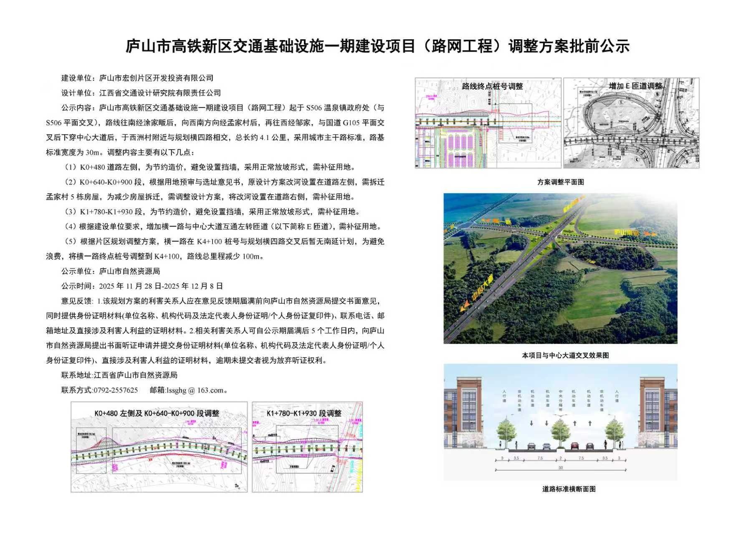Screen dimensions: 756x534
Task: Click the 方案调整平面图 caption
Action: 560,182
